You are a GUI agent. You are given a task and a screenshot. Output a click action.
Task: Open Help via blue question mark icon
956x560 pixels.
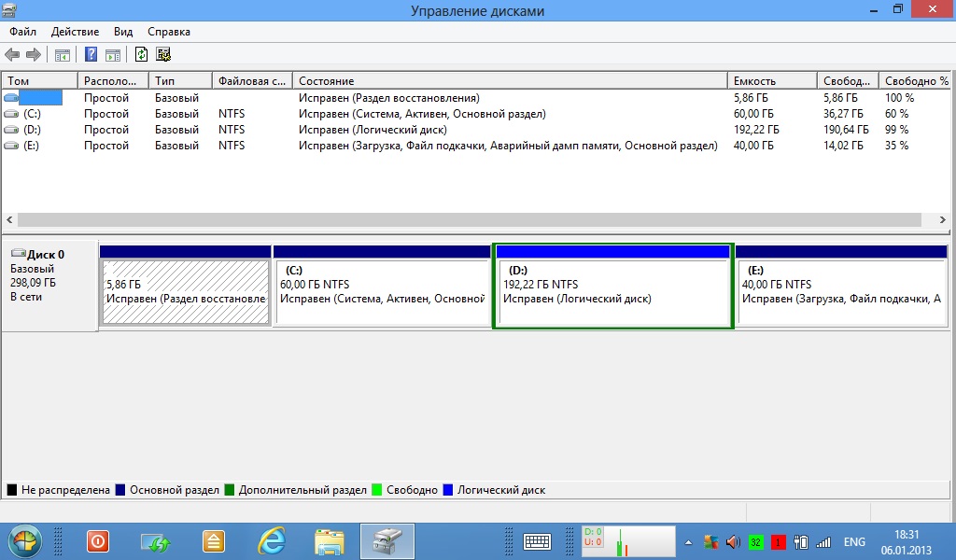pos(91,54)
